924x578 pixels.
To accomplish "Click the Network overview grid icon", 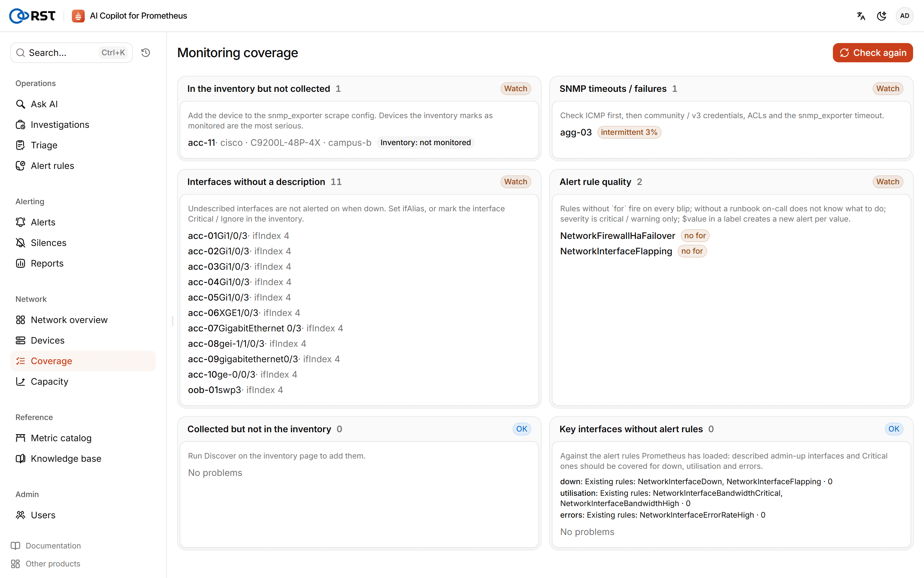I will click(21, 320).
